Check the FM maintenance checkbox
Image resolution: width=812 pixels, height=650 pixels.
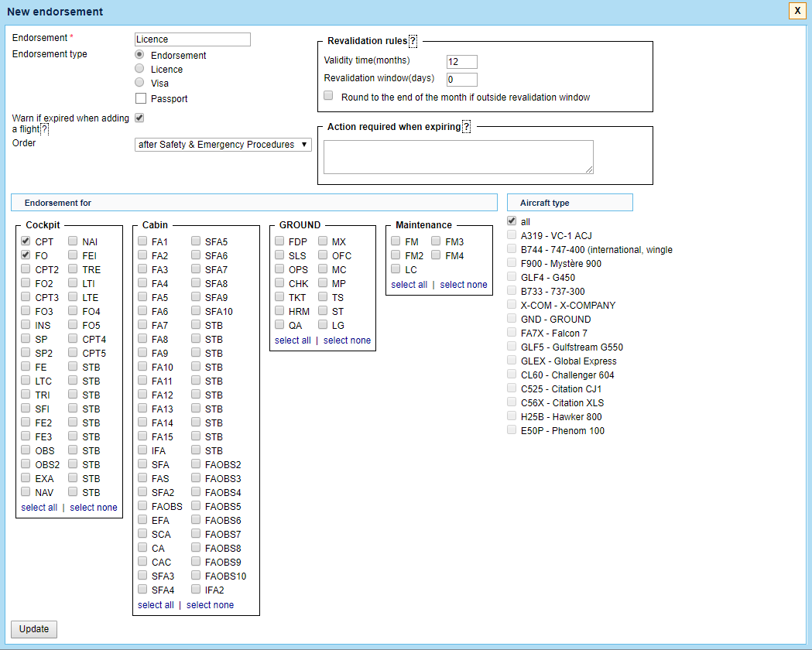point(396,241)
